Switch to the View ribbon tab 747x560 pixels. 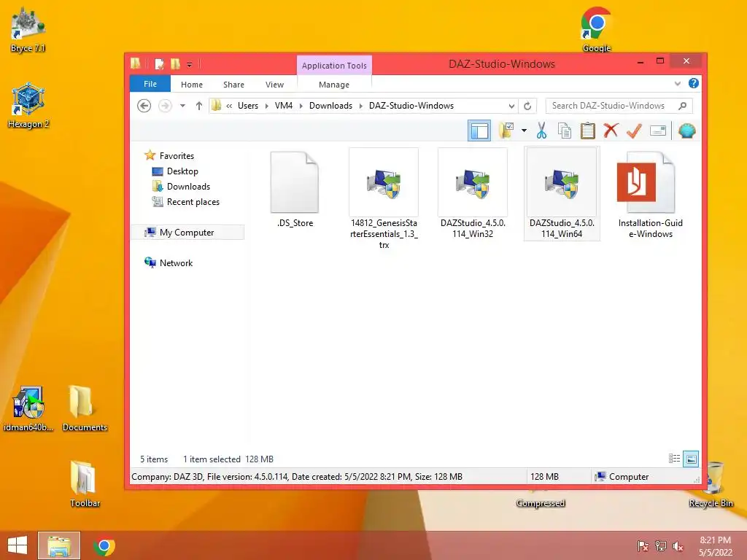(274, 85)
